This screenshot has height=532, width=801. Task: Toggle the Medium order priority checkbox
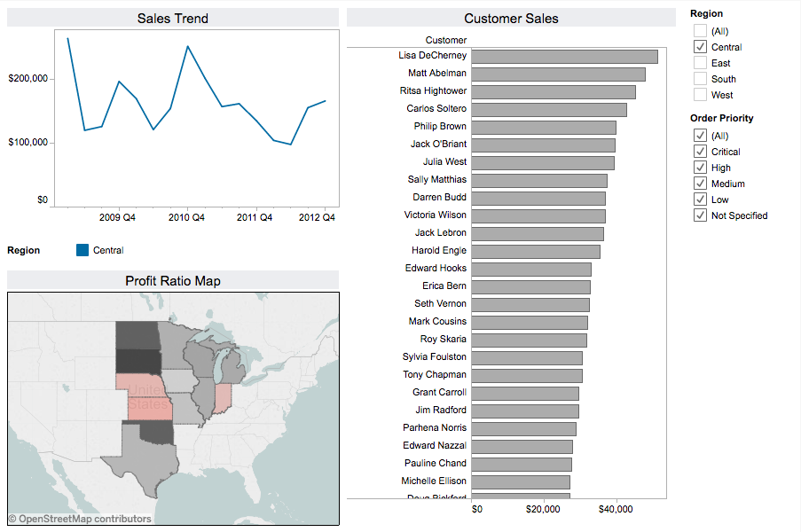pyautogui.click(x=700, y=183)
